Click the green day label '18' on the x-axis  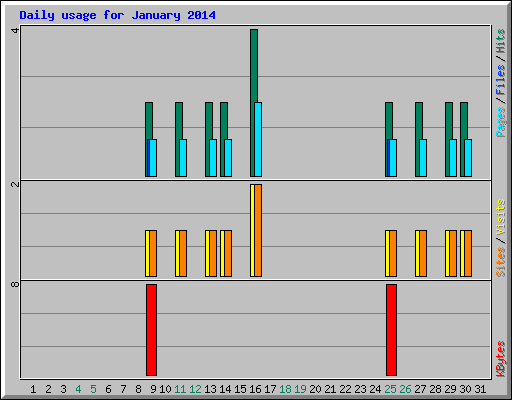(x=285, y=389)
